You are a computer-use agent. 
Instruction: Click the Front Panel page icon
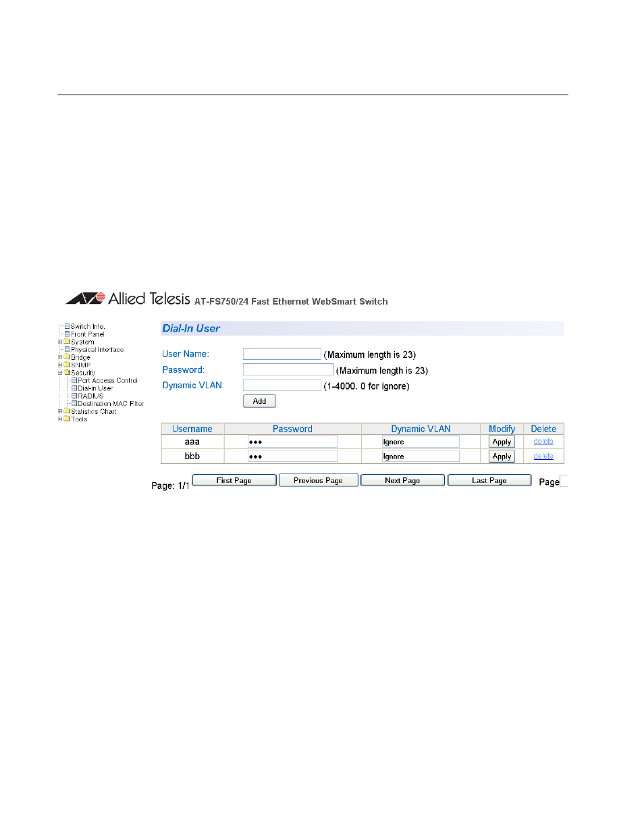click(68, 334)
